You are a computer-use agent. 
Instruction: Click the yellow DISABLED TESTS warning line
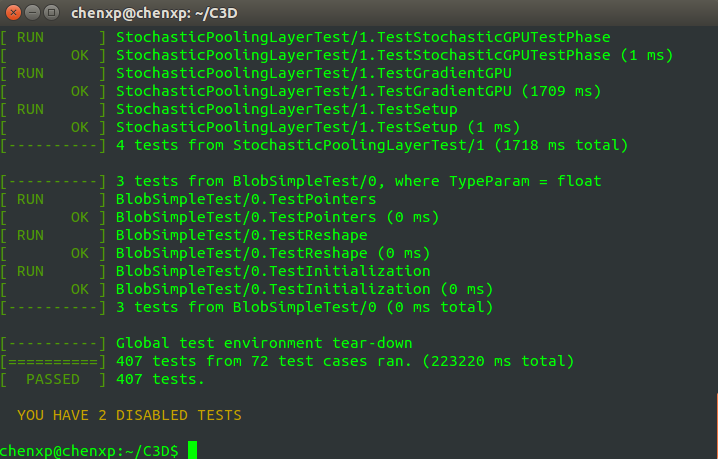(x=129, y=414)
